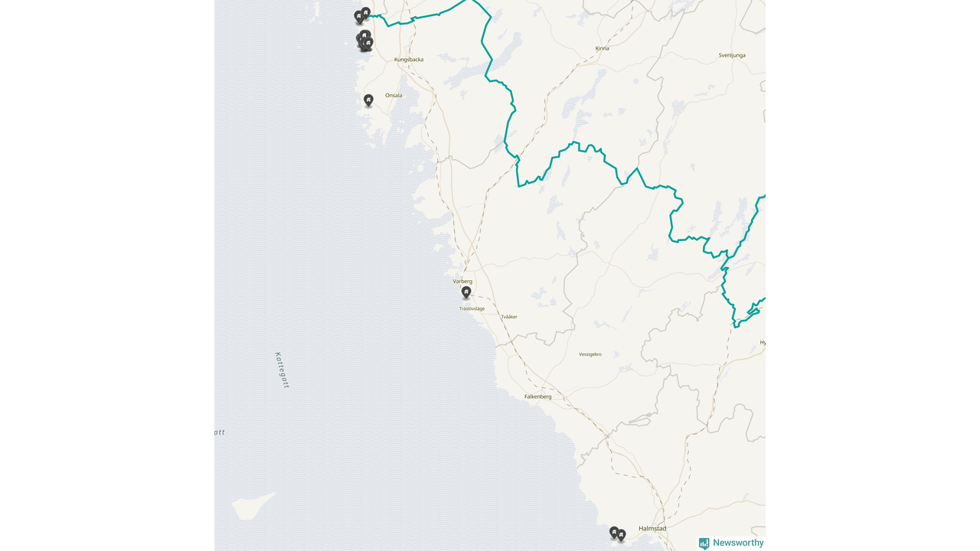
Task: Click the Kungsbacka town label
Action: tap(409, 60)
